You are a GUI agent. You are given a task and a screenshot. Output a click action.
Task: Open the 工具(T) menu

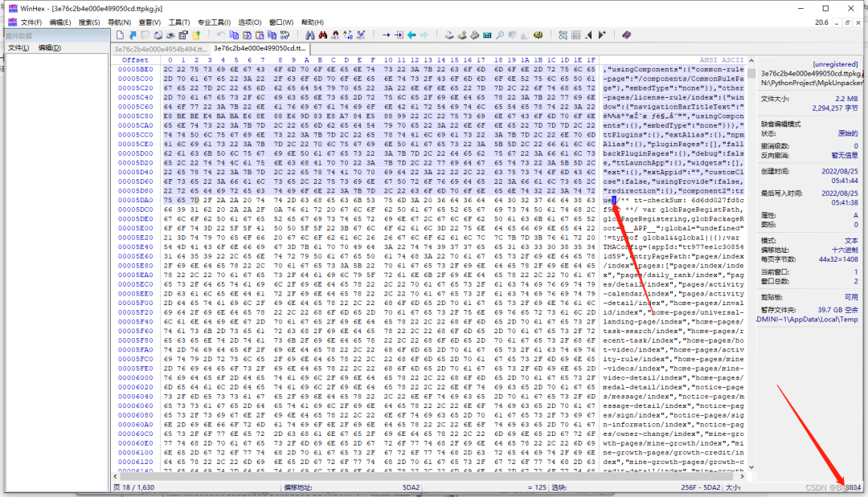click(178, 22)
